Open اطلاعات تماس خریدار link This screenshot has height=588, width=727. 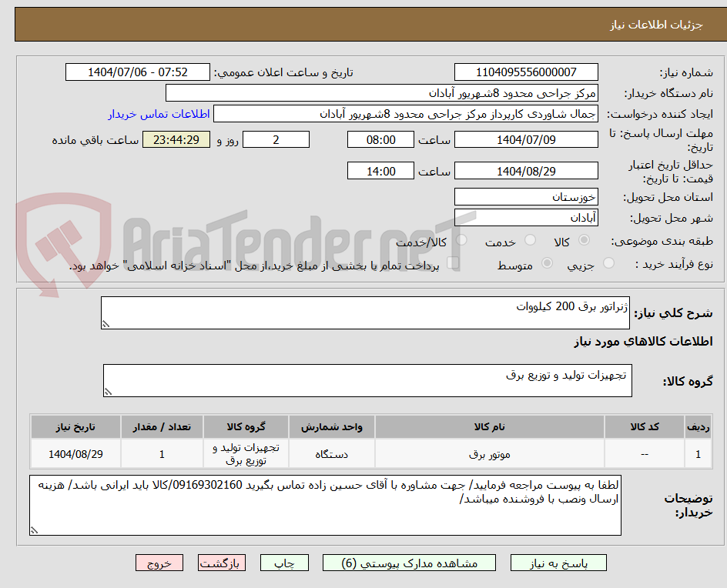coord(159,114)
